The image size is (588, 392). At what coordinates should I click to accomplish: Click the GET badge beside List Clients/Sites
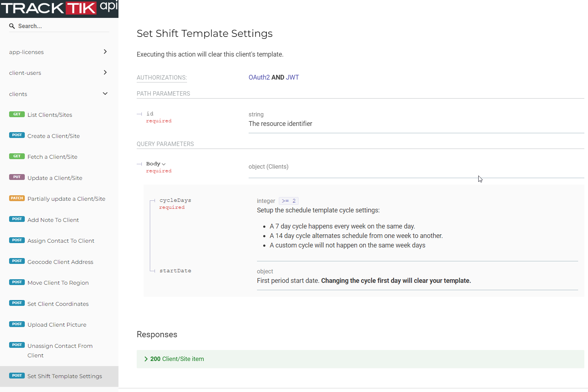[17, 114]
